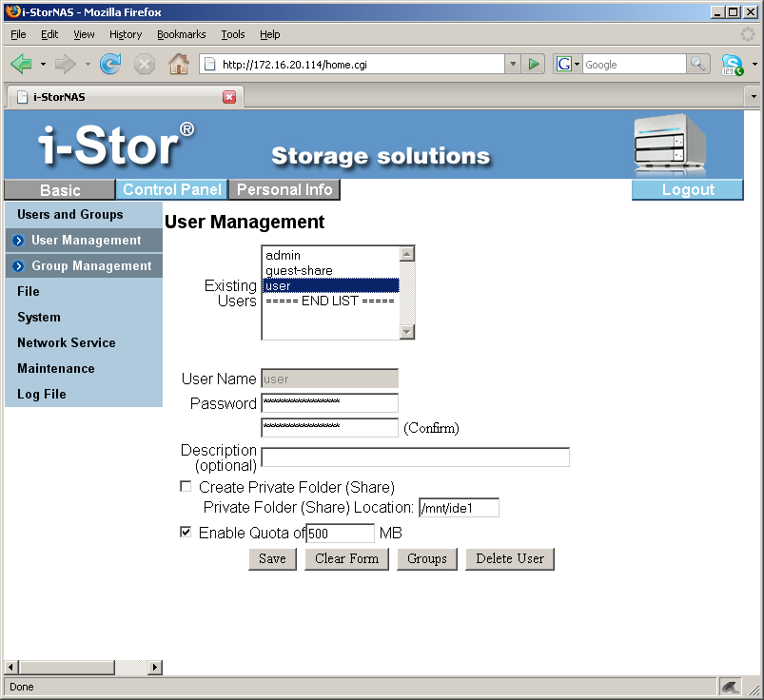Click the Delete User button
Viewport: 764px width, 700px height.
(x=510, y=558)
